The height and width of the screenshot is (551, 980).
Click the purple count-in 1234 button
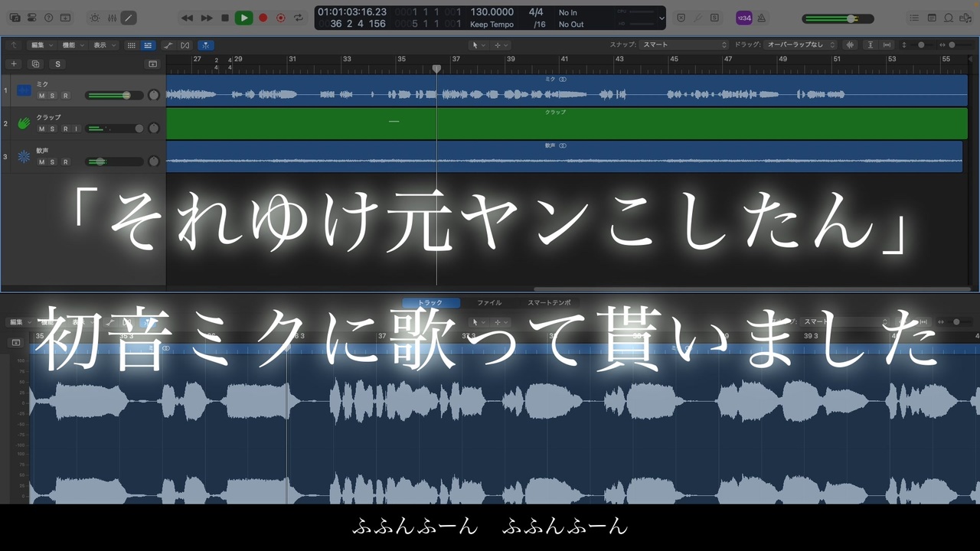[x=743, y=18]
